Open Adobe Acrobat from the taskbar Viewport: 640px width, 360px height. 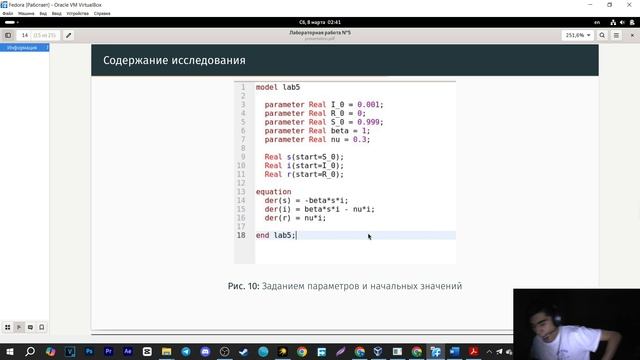[x=473, y=351]
